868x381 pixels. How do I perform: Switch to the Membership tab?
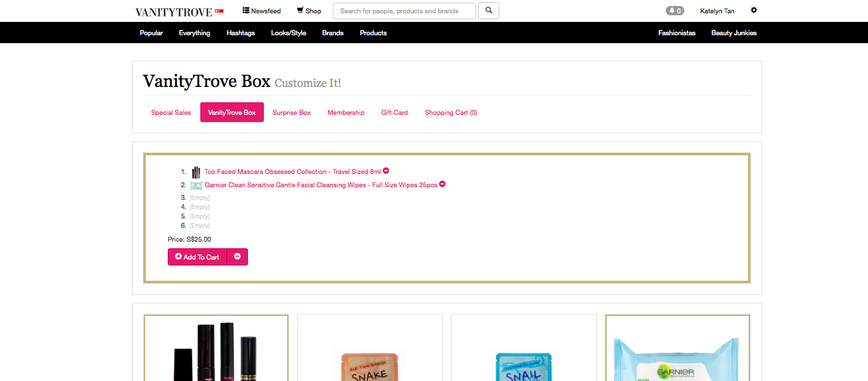pyautogui.click(x=346, y=112)
